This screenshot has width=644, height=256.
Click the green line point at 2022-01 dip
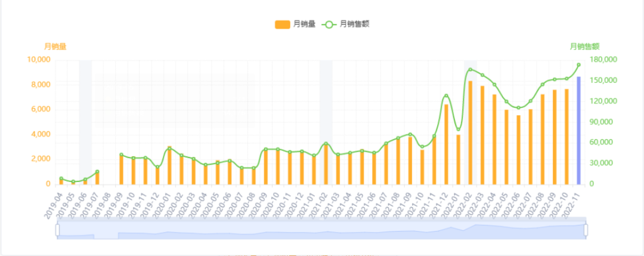pos(459,129)
